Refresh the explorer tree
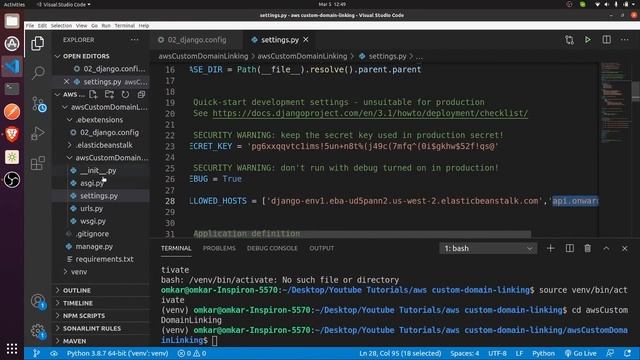The height and width of the screenshot is (360, 640). [125, 94]
